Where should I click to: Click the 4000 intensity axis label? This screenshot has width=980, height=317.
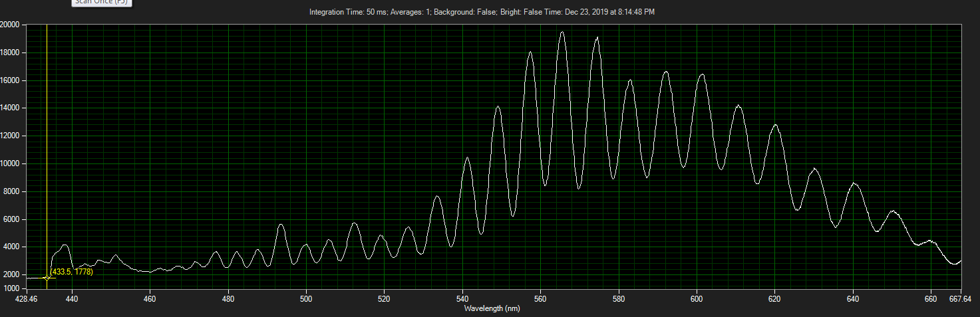12,247
